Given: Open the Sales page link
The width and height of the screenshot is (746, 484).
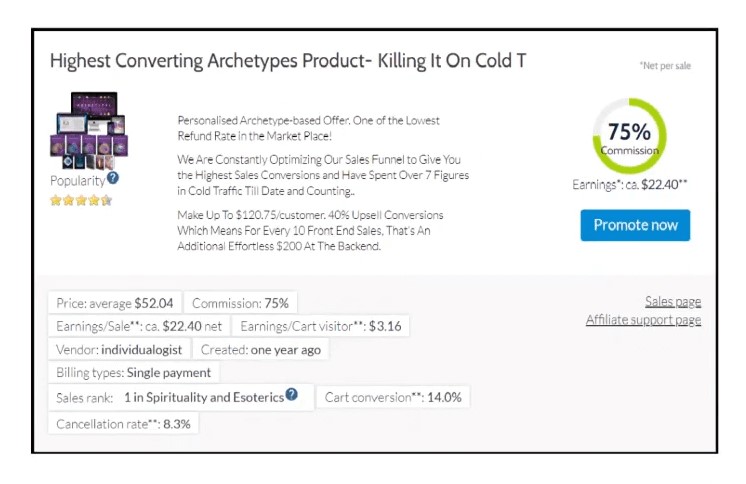Looking at the screenshot, I should [672, 301].
